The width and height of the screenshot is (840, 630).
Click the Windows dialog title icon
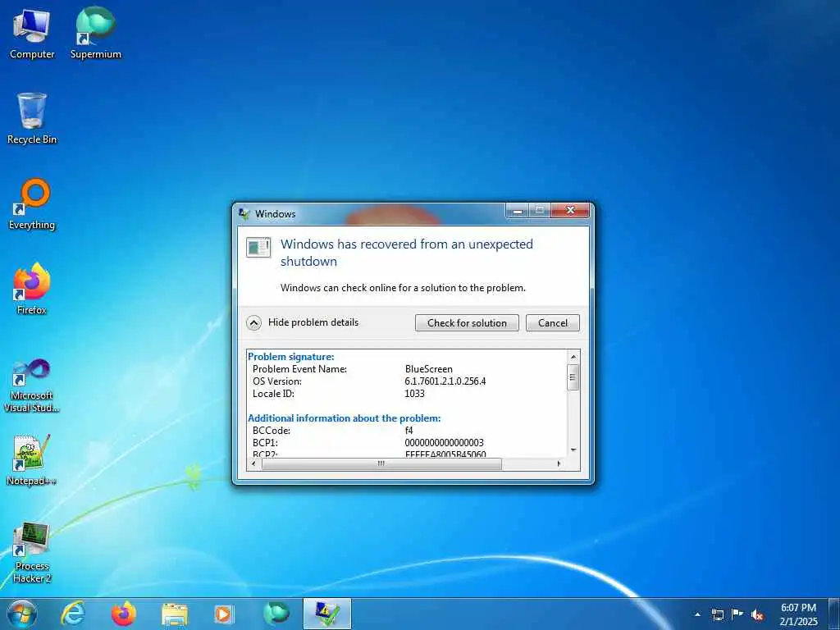(x=244, y=214)
